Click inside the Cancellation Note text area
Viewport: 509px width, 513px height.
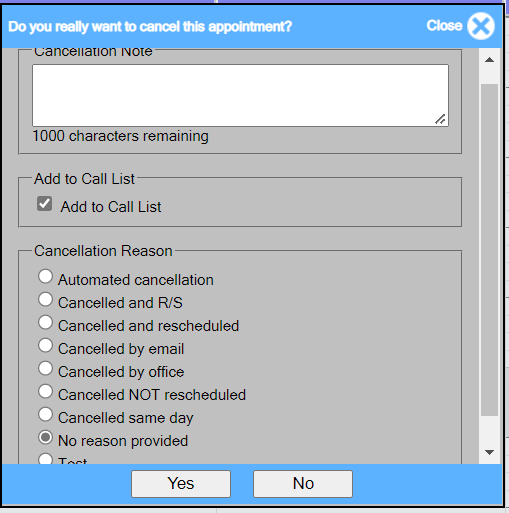coord(240,95)
